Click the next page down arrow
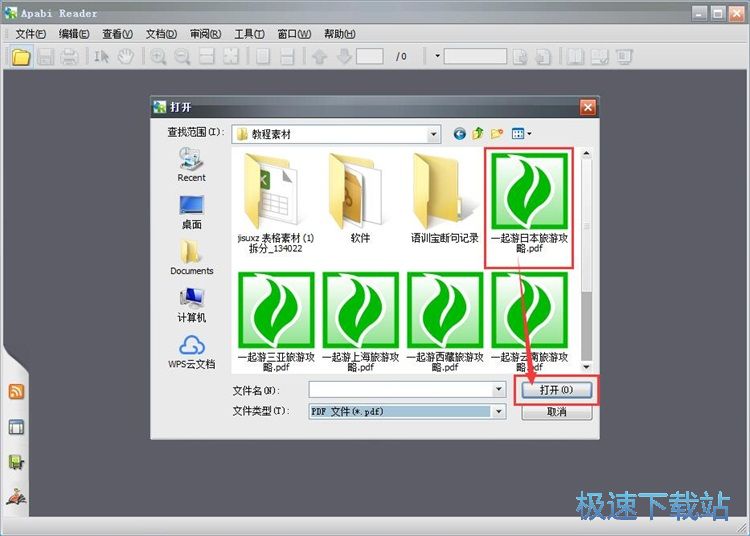This screenshot has height=536, width=750. click(343, 56)
